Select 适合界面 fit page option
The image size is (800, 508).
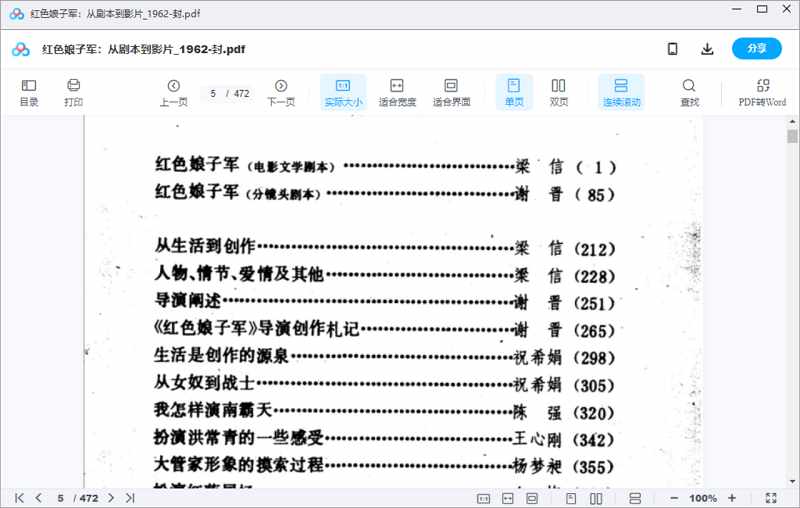(451, 92)
